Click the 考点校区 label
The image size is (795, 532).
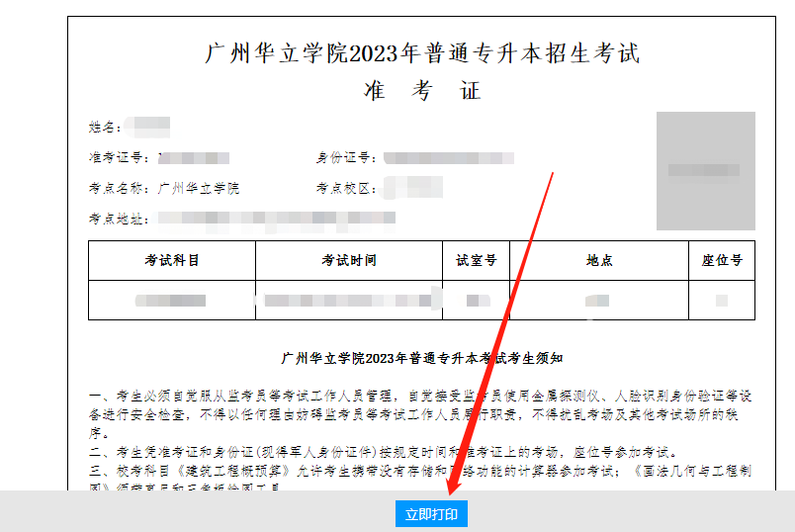coord(346,188)
